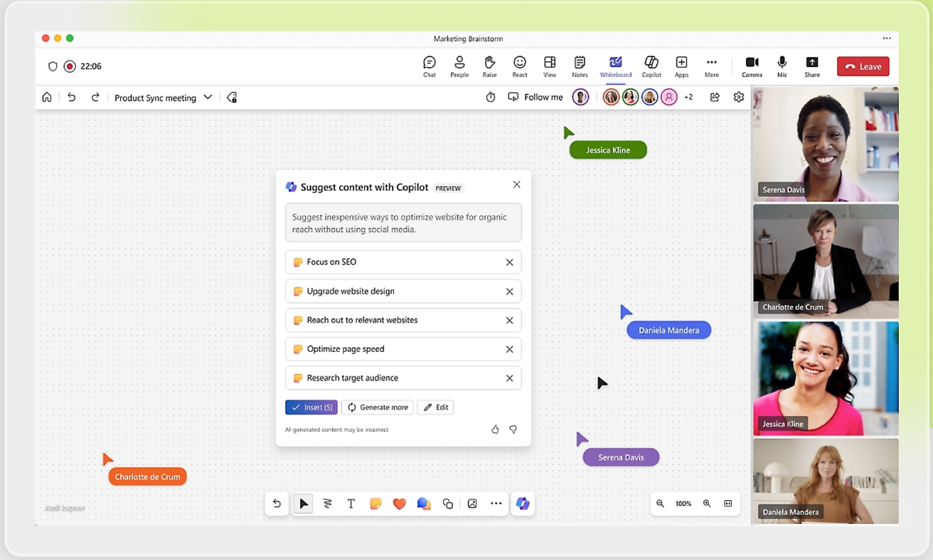Enable Follow me

pyautogui.click(x=535, y=97)
